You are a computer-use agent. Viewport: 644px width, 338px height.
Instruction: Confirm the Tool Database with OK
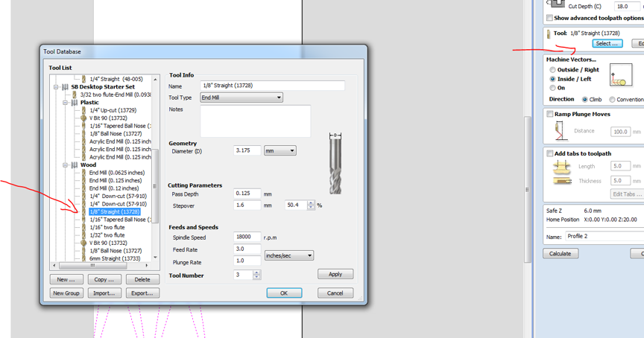pos(284,293)
